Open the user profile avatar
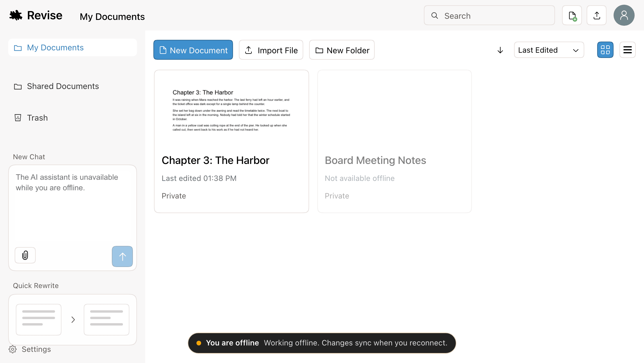Image resolution: width=644 pixels, height=363 pixels. click(624, 15)
